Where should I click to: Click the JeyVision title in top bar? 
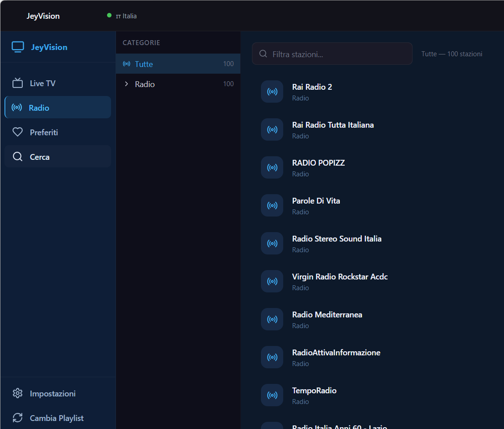click(x=43, y=16)
